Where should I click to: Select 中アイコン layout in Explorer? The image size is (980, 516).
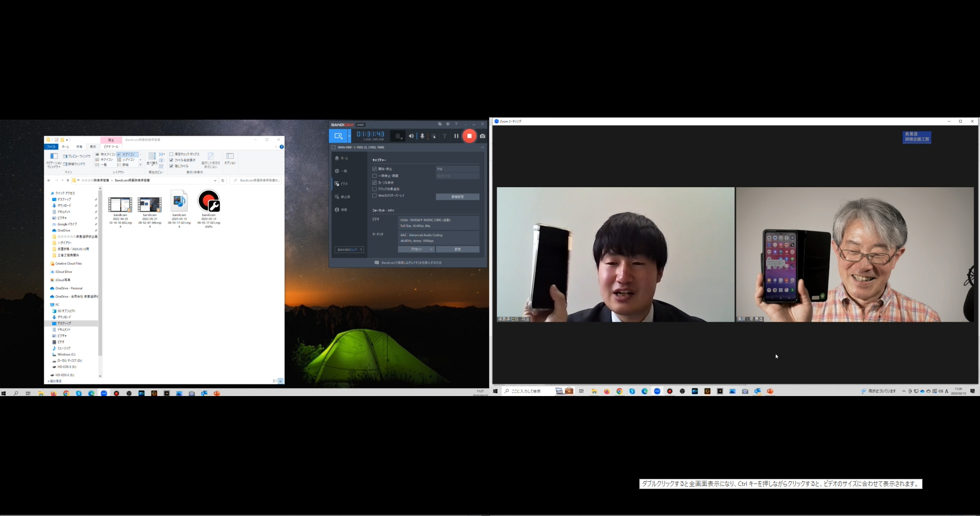point(104,160)
